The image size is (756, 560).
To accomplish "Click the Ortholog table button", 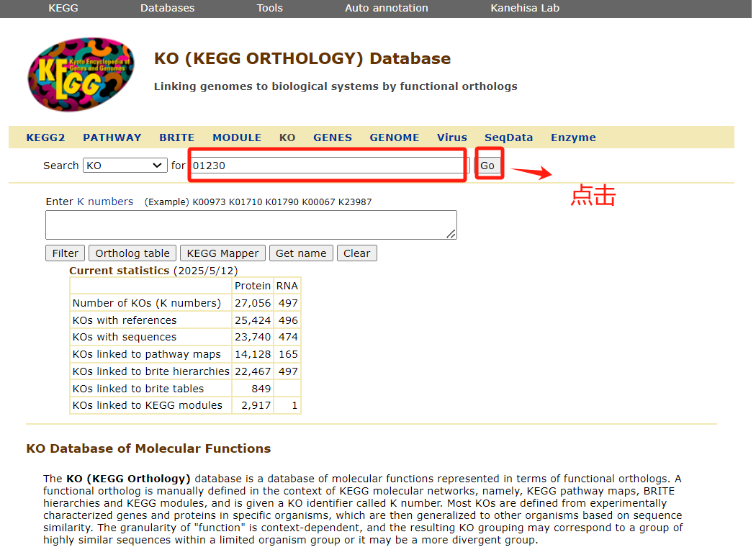I will [132, 253].
